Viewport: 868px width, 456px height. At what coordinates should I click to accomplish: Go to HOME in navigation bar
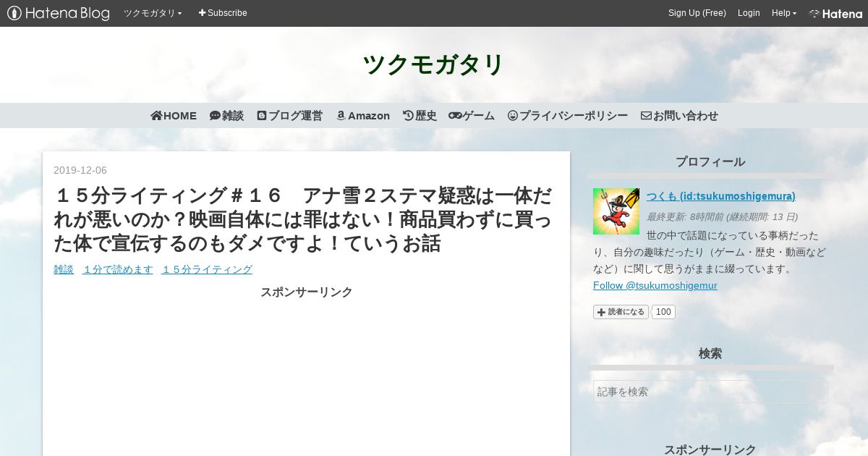pyautogui.click(x=174, y=116)
